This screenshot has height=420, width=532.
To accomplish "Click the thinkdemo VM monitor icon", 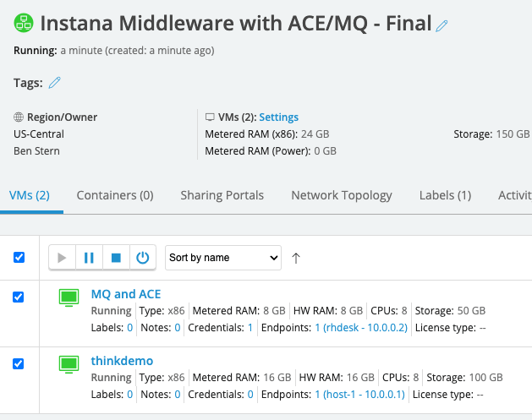I will click(69, 364).
